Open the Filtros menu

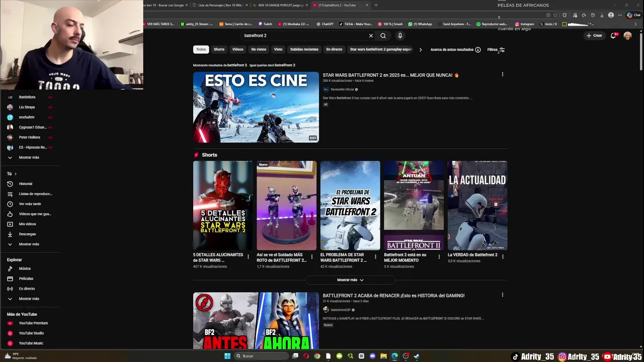coord(496,49)
